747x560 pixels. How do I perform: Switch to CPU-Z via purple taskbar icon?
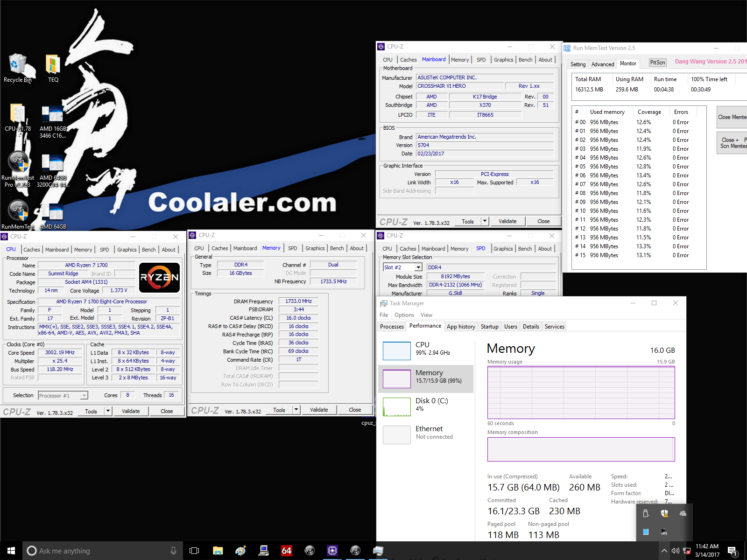click(332, 551)
